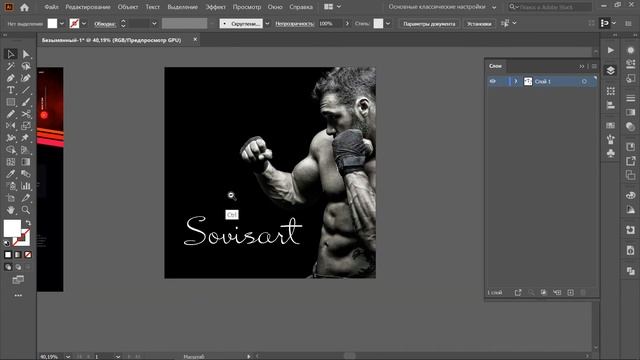Click the Непрозрачность opacity link

tap(294, 24)
